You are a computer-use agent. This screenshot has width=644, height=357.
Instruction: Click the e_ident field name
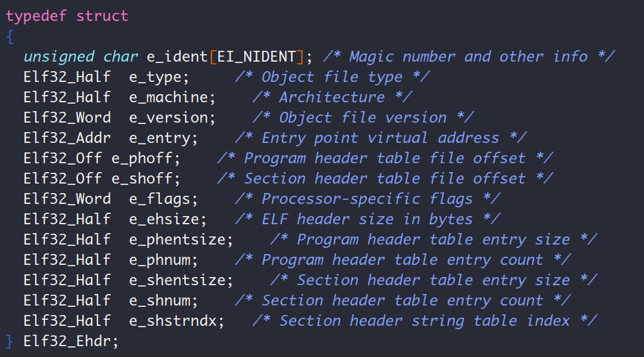point(177,57)
